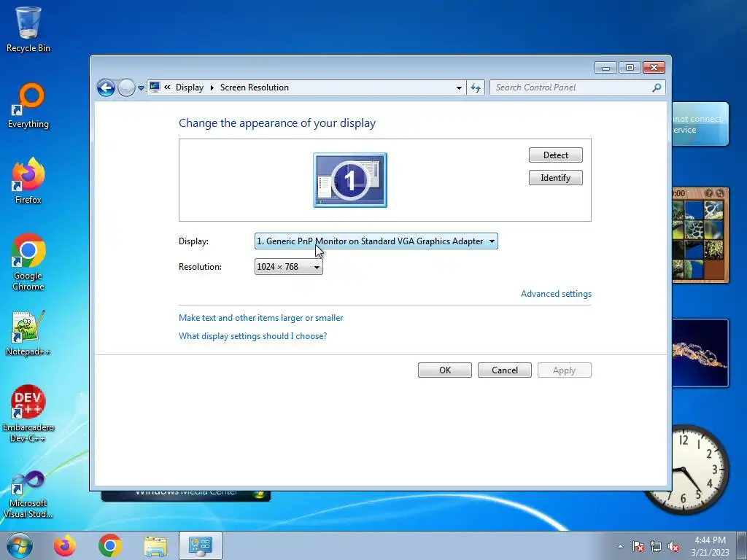The height and width of the screenshot is (560, 747).
Task: Click the Screen Resolution breadcrumb
Action: coord(255,87)
